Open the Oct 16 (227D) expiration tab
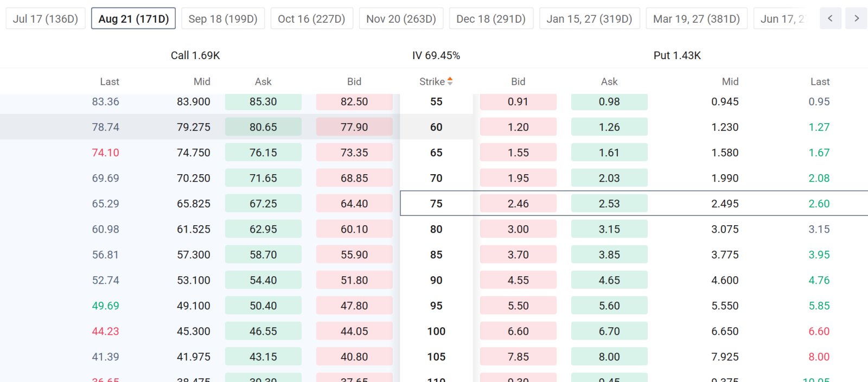The height and width of the screenshot is (382, 868). [311, 18]
